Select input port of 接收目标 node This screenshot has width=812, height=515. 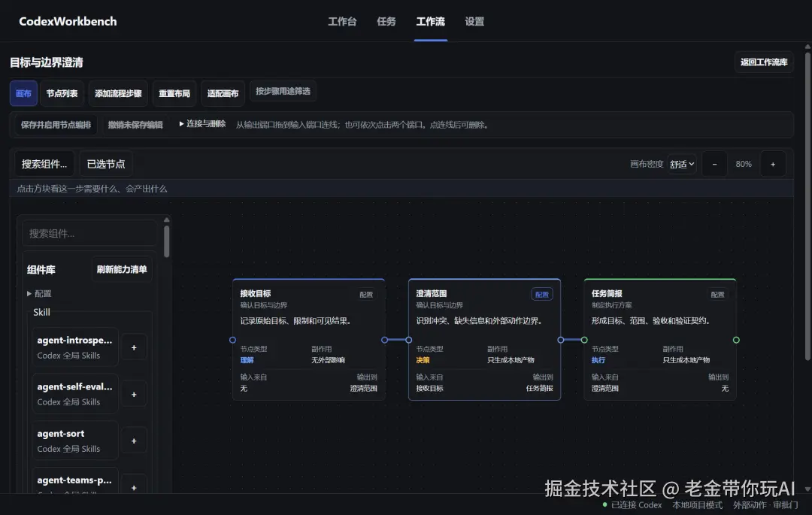coord(232,340)
